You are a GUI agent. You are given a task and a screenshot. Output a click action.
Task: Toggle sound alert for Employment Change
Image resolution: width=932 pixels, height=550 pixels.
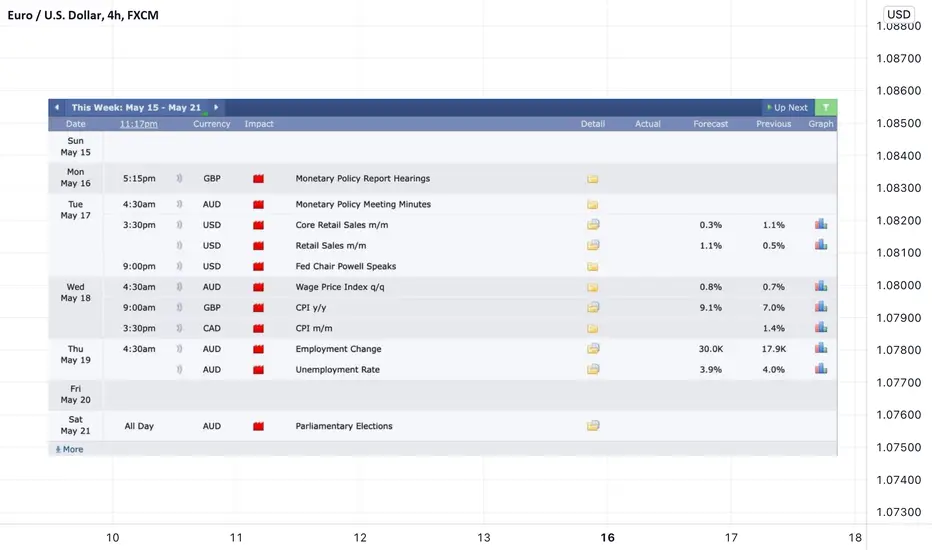pyautogui.click(x=179, y=349)
